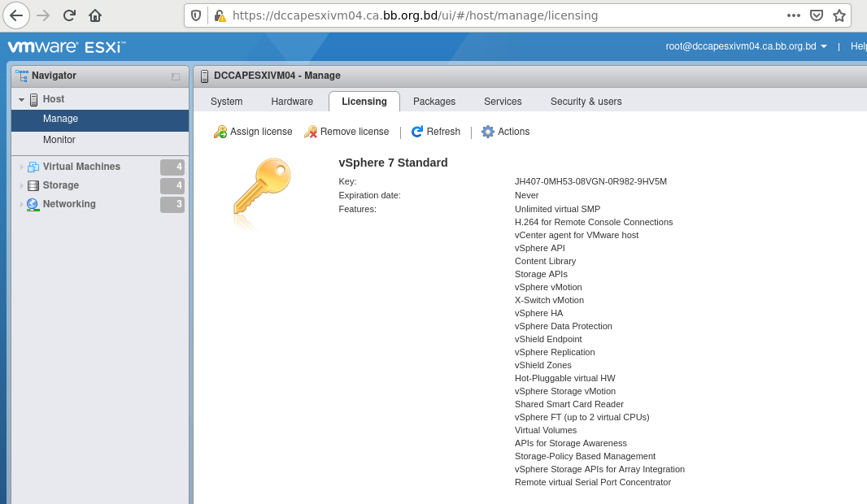Click the feature vSphere vMotion
This screenshot has width=867, height=504.
(548, 288)
